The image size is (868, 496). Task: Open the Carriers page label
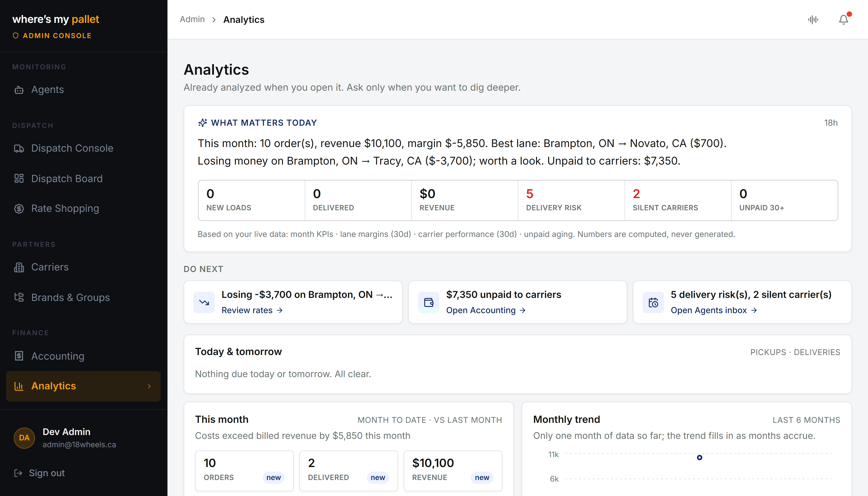pyautogui.click(x=50, y=267)
